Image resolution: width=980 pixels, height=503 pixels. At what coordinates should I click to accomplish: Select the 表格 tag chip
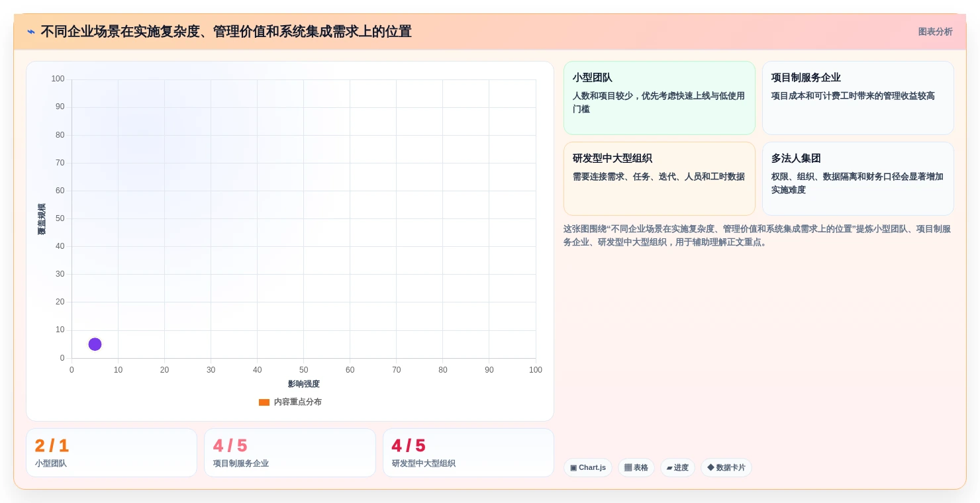636,467
